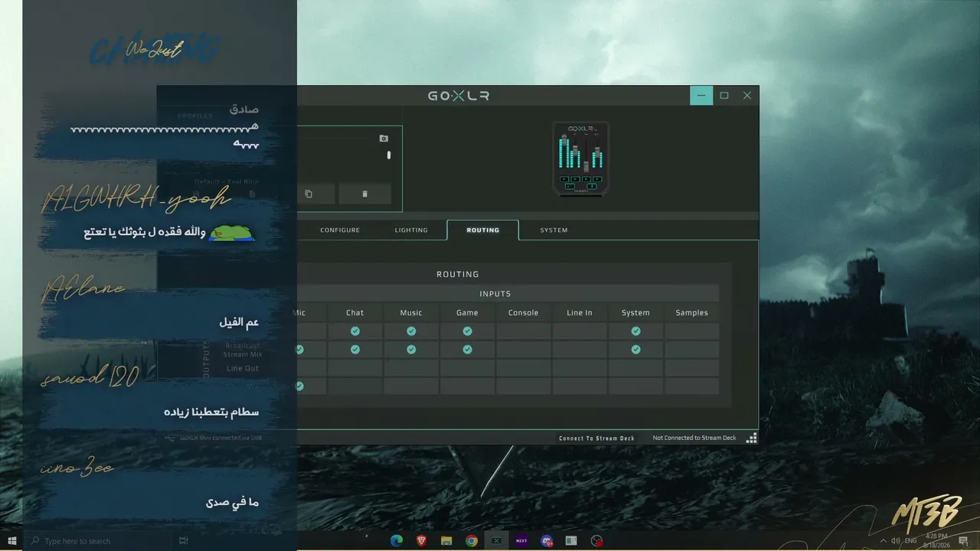Open File Explorer from the taskbar

446,541
